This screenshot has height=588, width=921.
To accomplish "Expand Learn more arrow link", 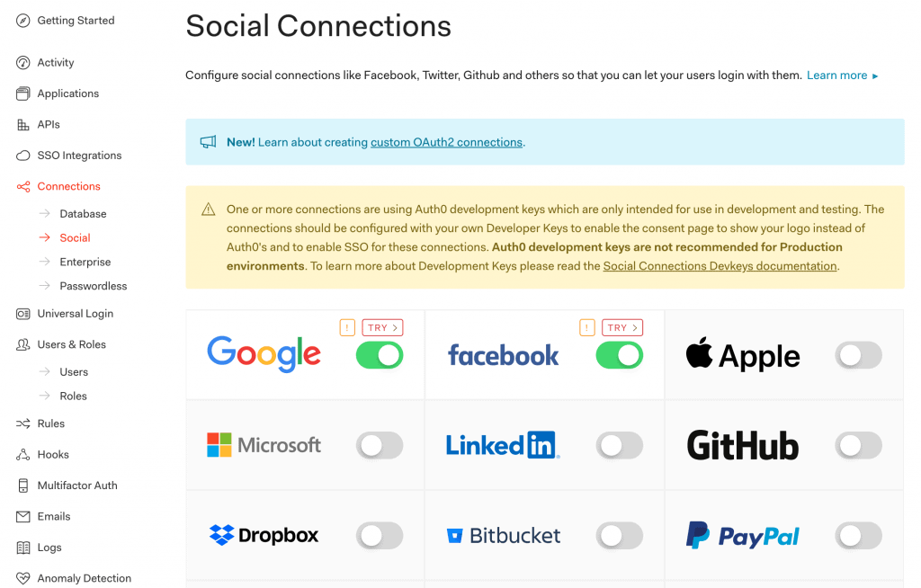I will [842, 76].
